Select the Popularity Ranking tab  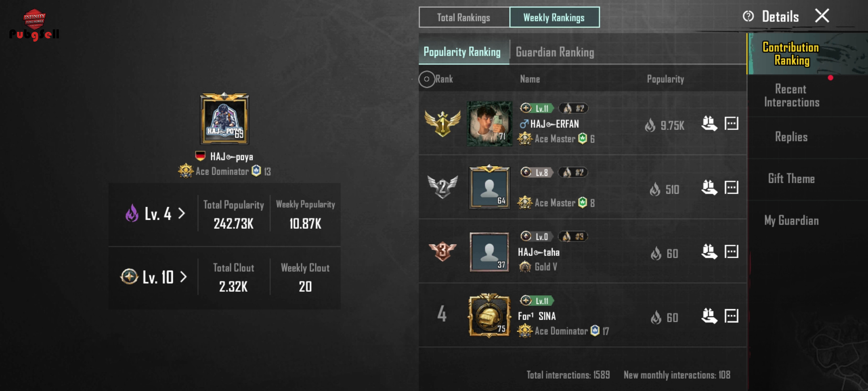coord(463,52)
